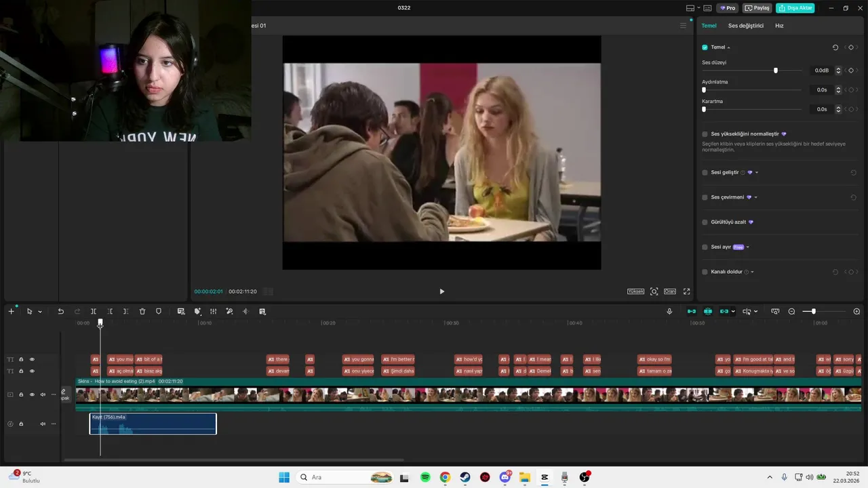
Task: Click the Dışa Aktar export button
Action: coord(795,8)
